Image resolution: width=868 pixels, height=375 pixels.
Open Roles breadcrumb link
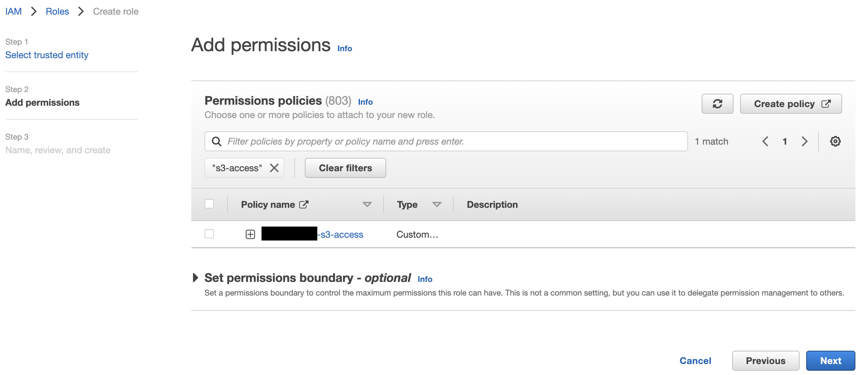(x=57, y=11)
